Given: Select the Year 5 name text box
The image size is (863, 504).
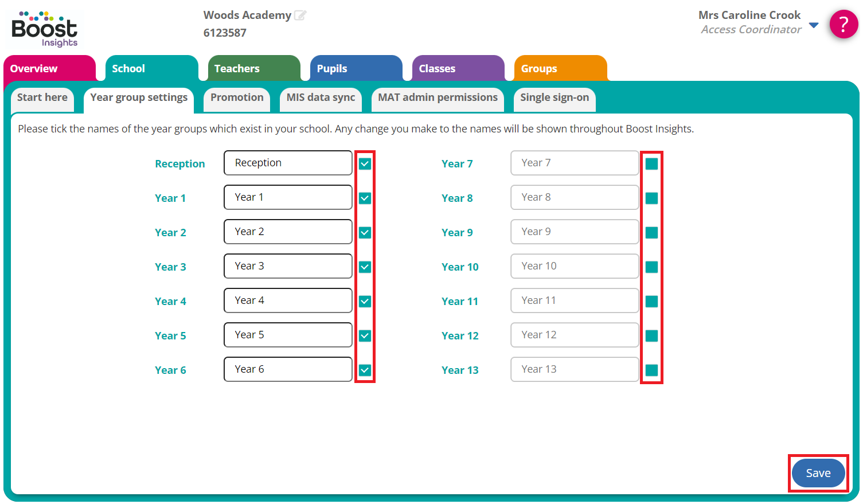Looking at the screenshot, I should point(288,335).
